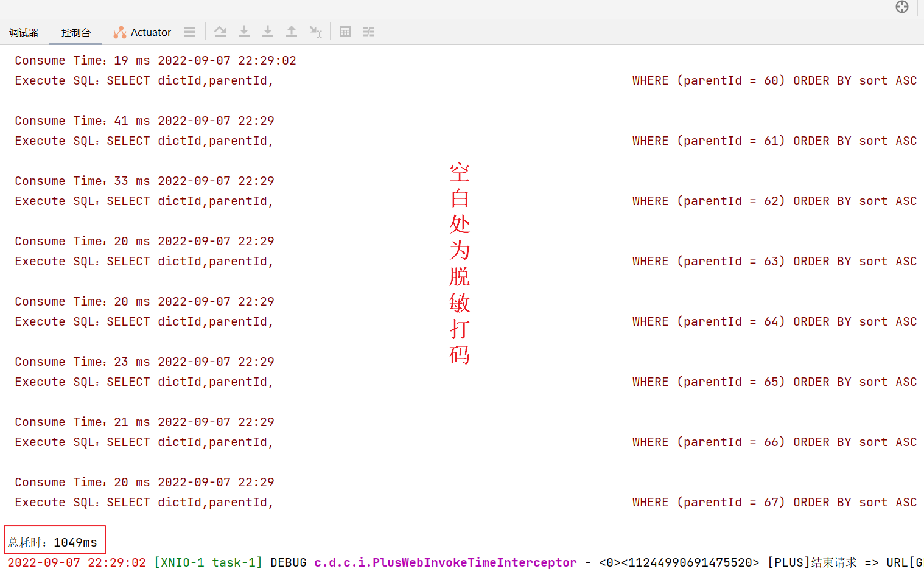Screen dimensions: 924x580
Task: Click the Show Execution Point icon
Action: click(220, 32)
